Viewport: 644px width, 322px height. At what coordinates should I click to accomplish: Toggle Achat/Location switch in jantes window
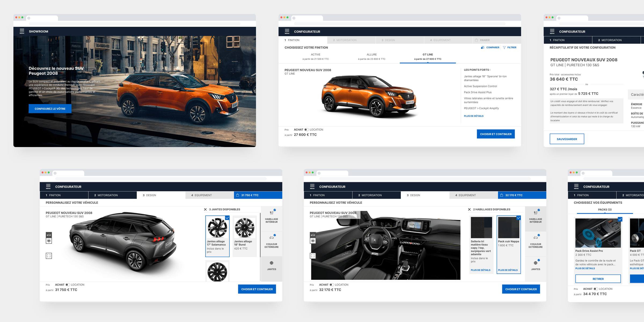pos(68,285)
